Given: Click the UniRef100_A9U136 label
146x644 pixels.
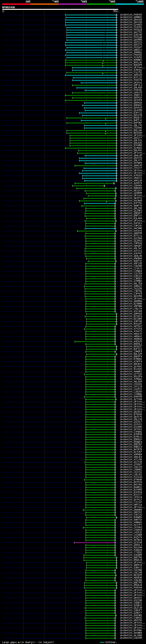Looking at the screenshot, I should click(131, 180).
